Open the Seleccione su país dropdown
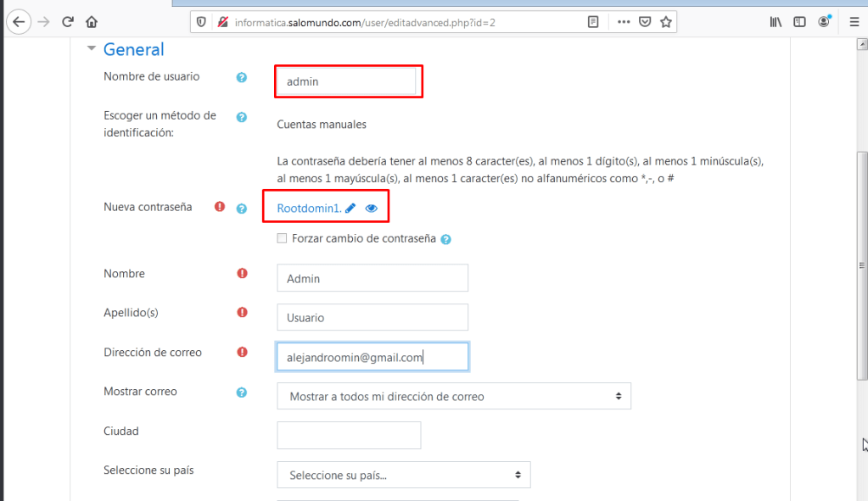 pyautogui.click(x=404, y=475)
